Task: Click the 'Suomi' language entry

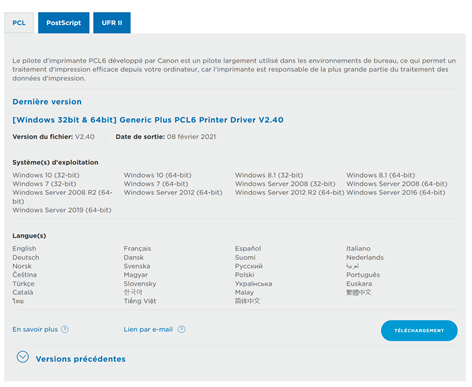Action: 245,257
